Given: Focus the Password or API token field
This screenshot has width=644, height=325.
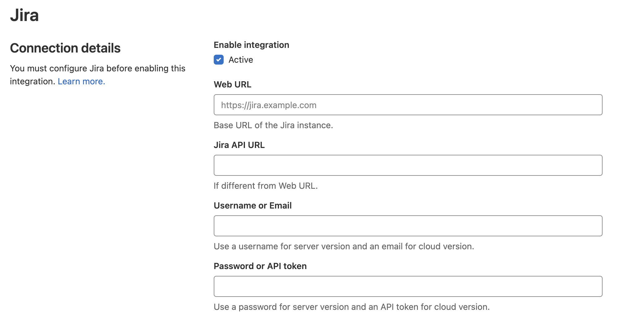Looking at the screenshot, I should coord(408,286).
